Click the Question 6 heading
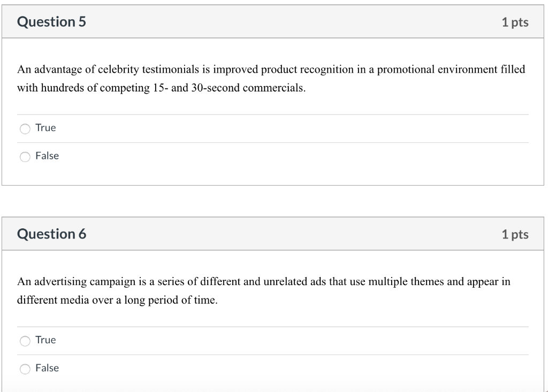The height and width of the screenshot is (392, 548). (51, 234)
